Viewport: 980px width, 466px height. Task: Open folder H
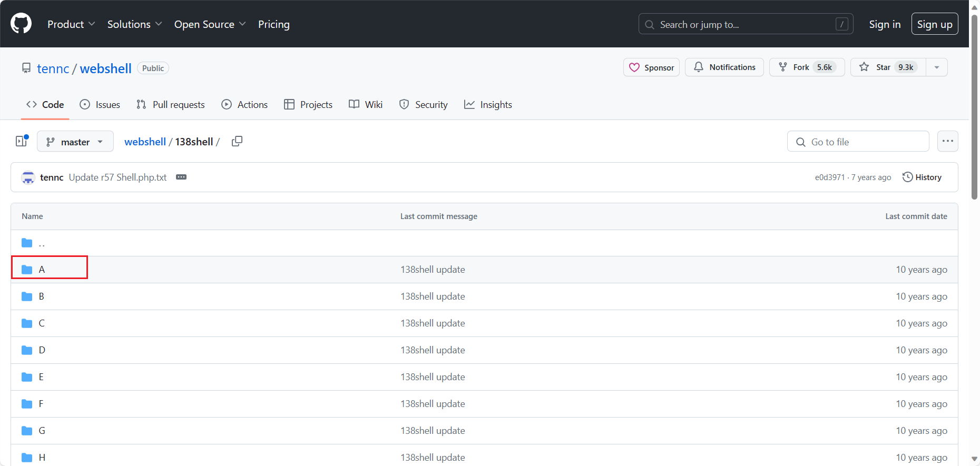pyautogui.click(x=42, y=458)
